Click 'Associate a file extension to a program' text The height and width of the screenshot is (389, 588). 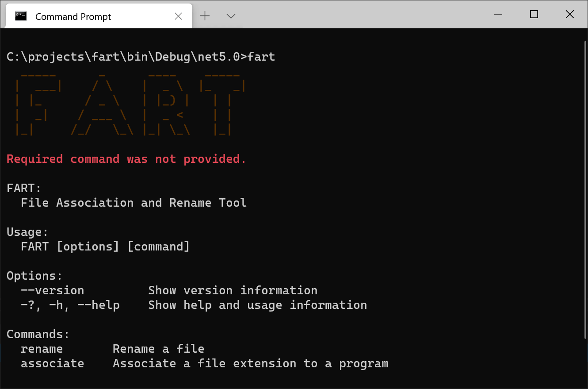click(250, 363)
